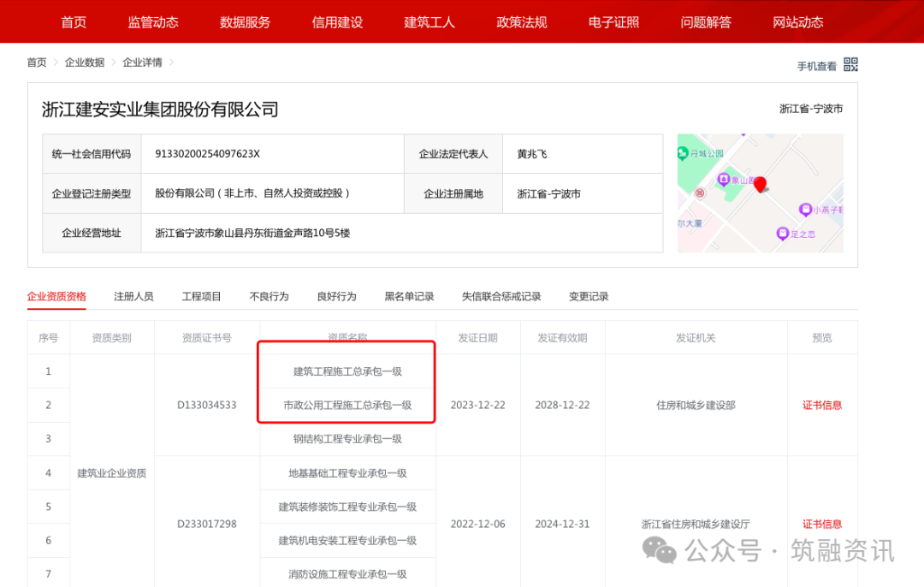Click the 建筑工程施工总承包一级 qualification cell

(347, 371)
